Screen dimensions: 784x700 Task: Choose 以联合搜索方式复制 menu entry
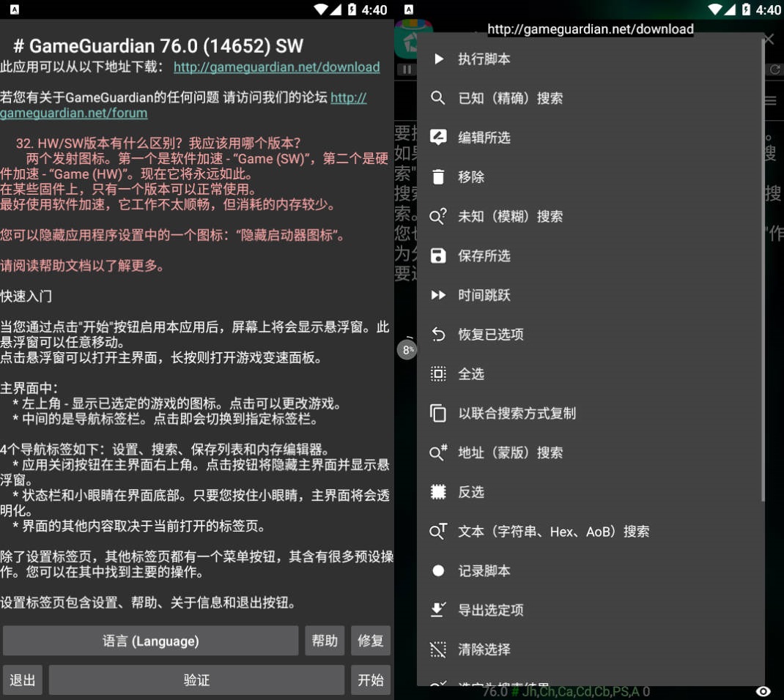pyautogui.click(x=590, y=413)
